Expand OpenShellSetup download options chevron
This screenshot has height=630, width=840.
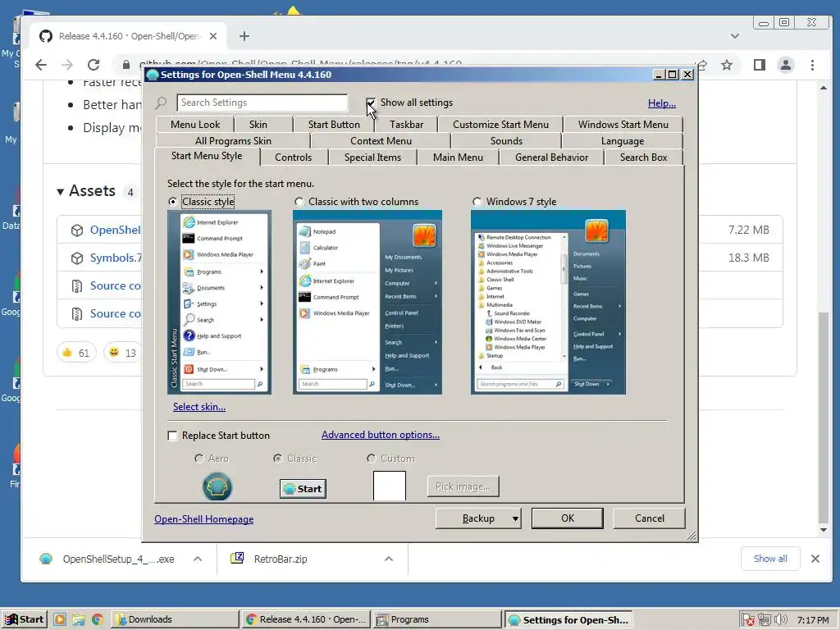[198, 559]
